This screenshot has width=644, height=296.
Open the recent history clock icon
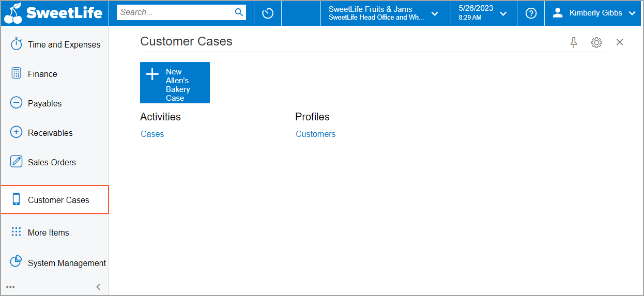pos(268,13)
